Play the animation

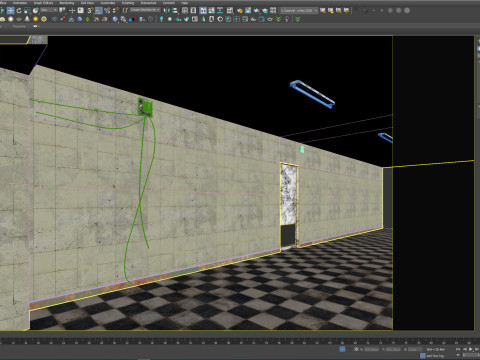click(x=471, y=349)
